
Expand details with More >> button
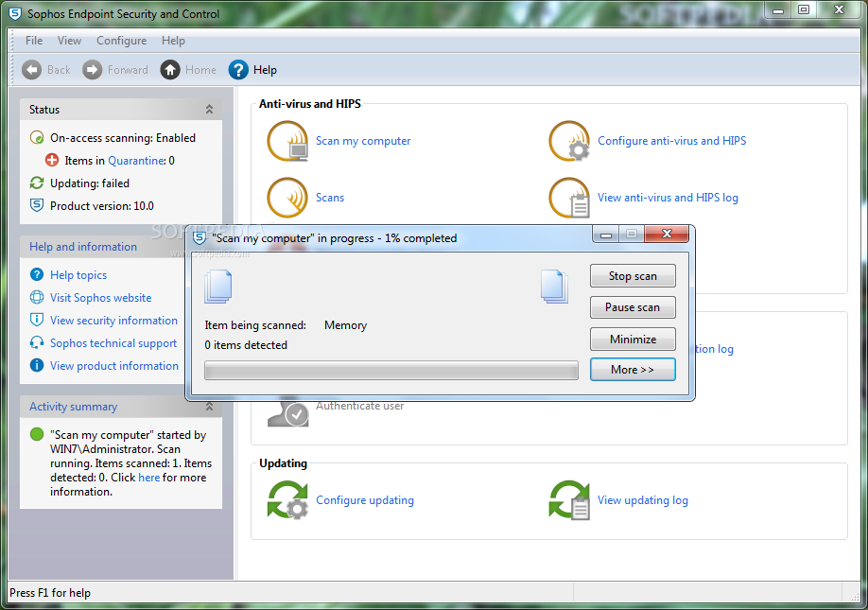coord(633,369)
